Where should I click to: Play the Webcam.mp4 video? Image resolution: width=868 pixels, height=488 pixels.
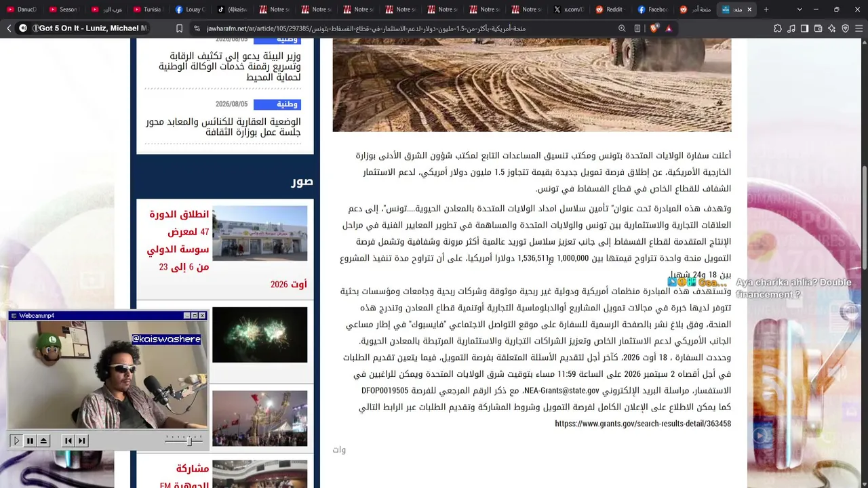click(16, 441)
